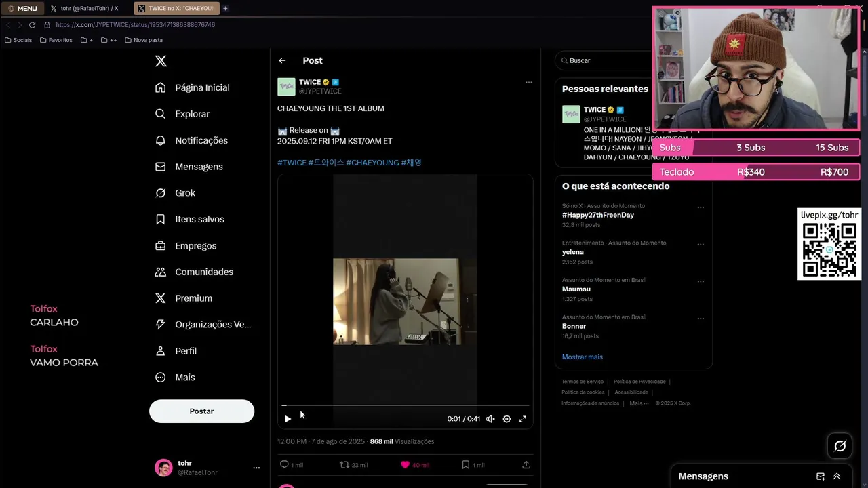Screen dimensions: 868x488
Task: Open post options three-dot menu
Action: tap(529, 82)
